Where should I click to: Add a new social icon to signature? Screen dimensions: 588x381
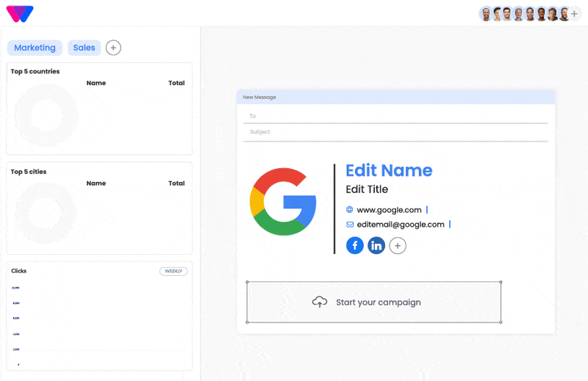tap(398, 246)
